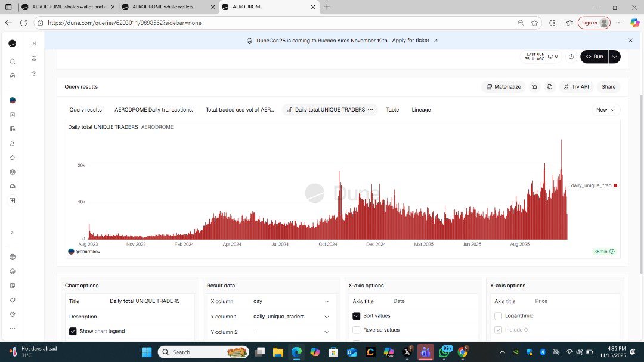The width and height of the screenshot is (644, 362).
Task: Enable the Logarithmic y-axis checkbox
Action: pos(498,315)
